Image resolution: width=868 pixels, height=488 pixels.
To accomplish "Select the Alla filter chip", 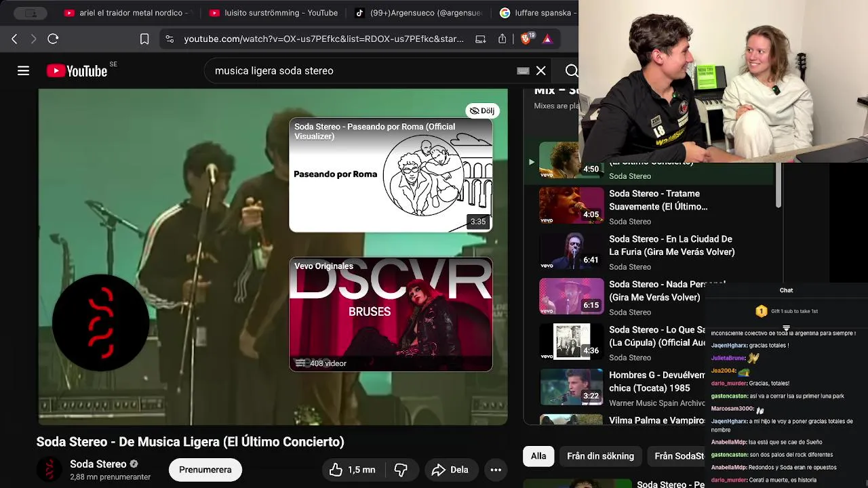I will 538,456.
